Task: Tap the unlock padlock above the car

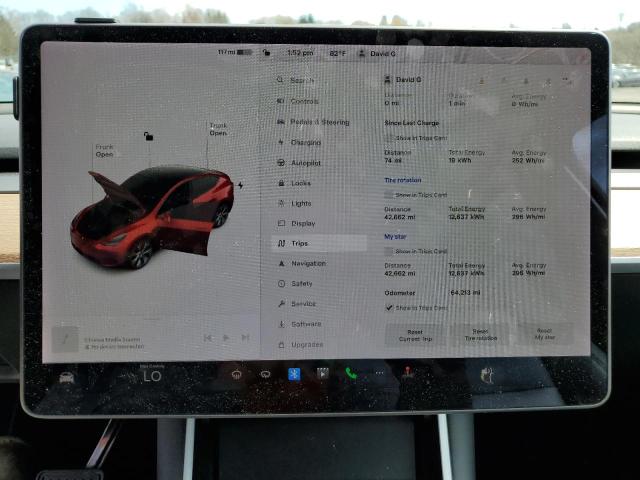Action: (149, 136)
